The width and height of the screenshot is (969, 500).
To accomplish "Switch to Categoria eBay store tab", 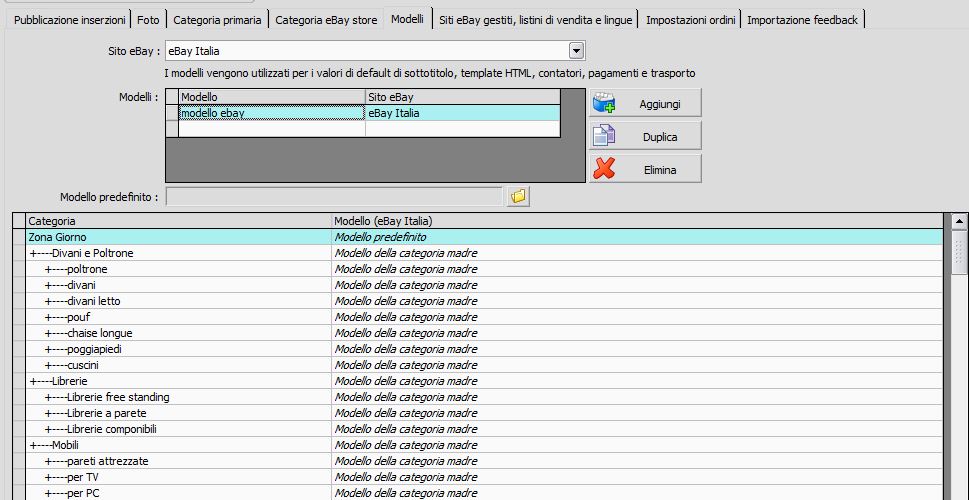I will pos(326,20).
